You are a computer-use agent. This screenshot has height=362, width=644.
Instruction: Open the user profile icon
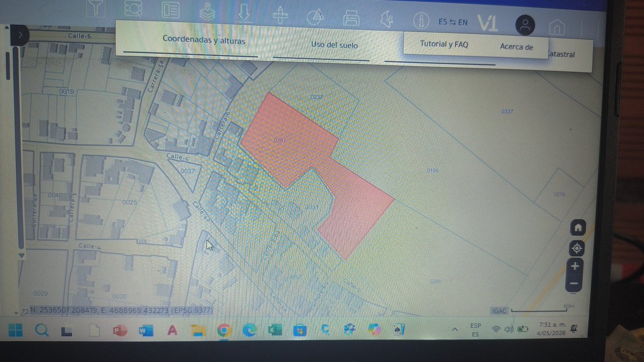tap(525, 25)
